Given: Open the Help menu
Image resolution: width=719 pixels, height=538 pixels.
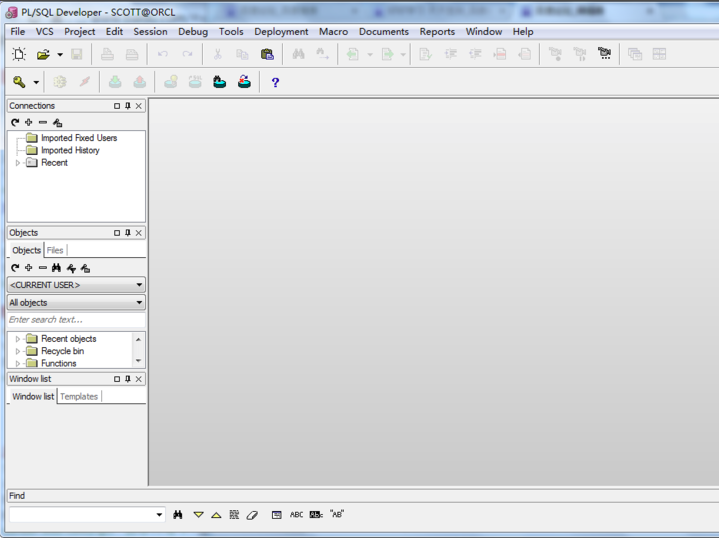Looking at the screenshot, I should point(523,32).
